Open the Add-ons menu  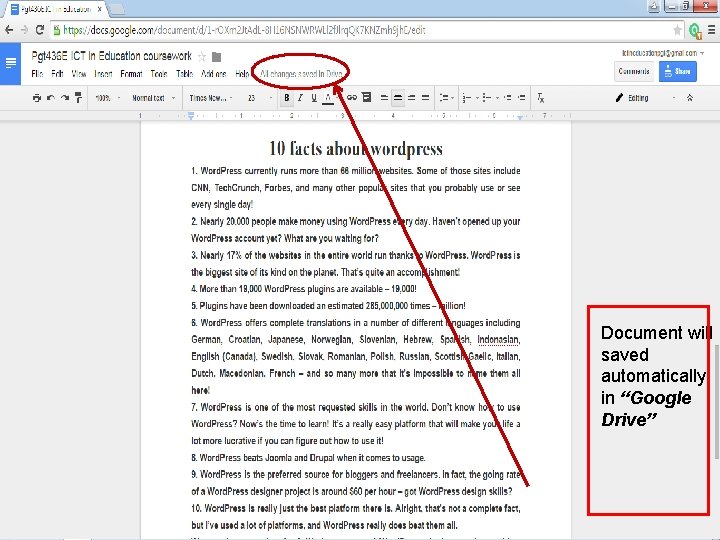coord(214,73)
